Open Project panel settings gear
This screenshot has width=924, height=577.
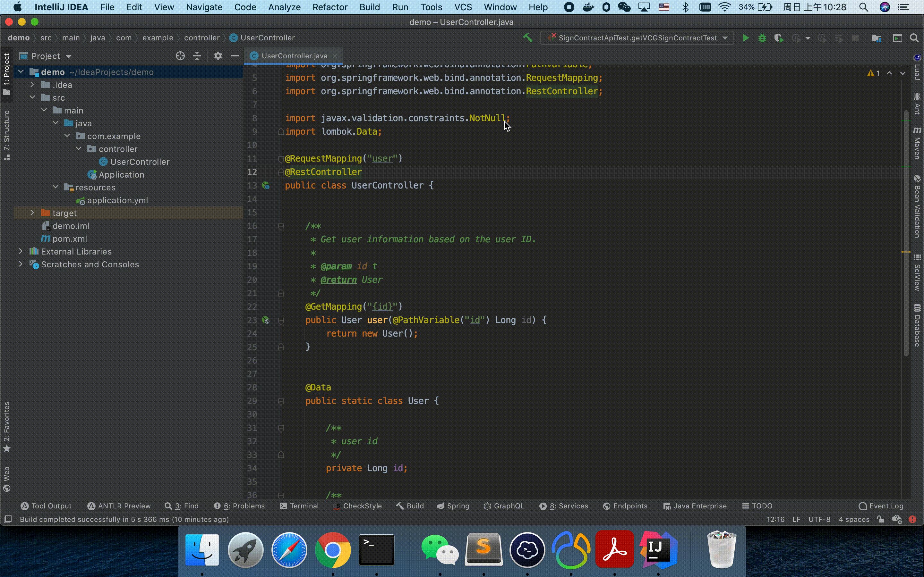tap(218, 56)
